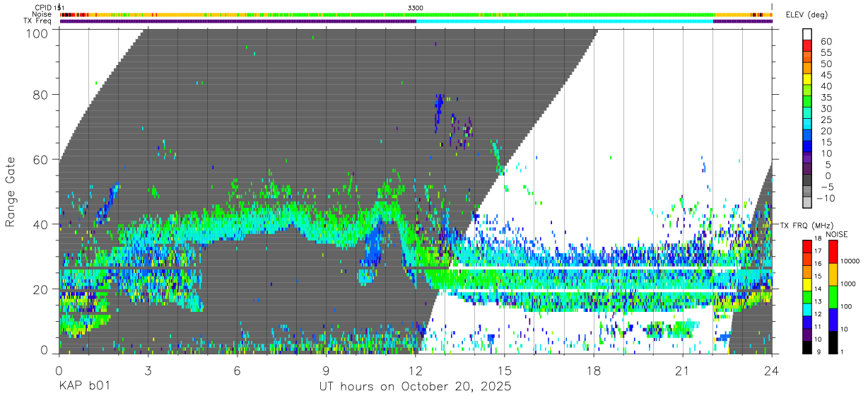Click the 35 tick on elevation colorbar
The width and height of the screenshot is (868, 401).
pos(825,97)
